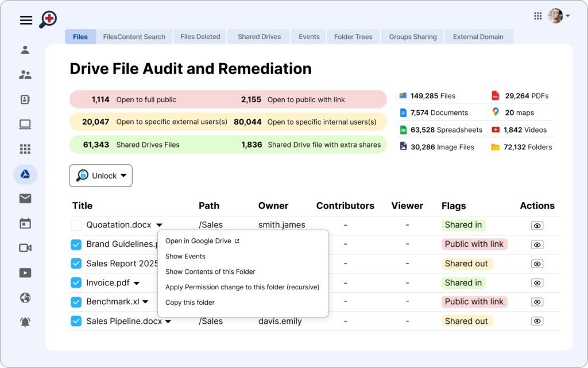Click the Folders icon beside 72,132
588x368 pixels.
[496, 147]
